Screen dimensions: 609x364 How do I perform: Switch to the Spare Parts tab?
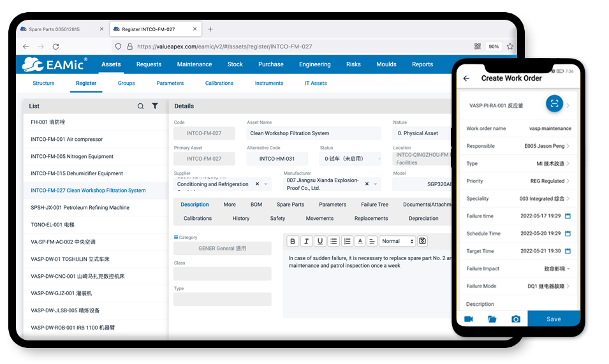[x=291, y=205]
